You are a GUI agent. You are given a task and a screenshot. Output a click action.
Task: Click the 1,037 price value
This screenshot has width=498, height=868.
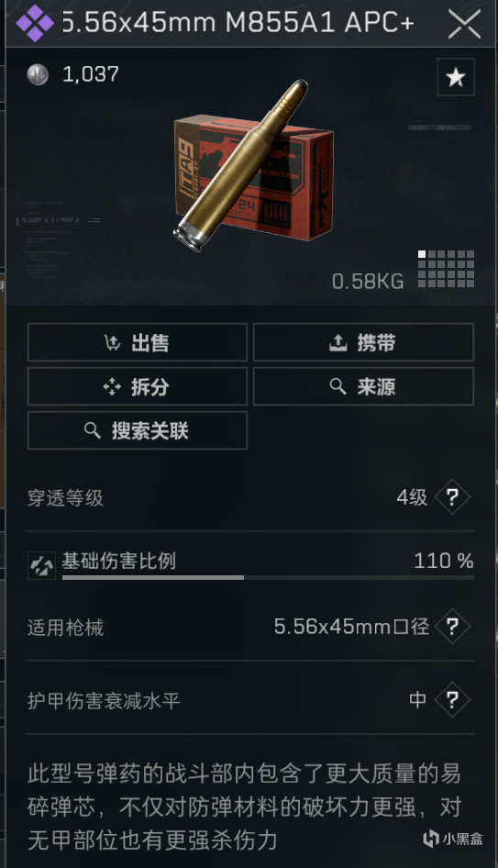[x=91, y=74]
